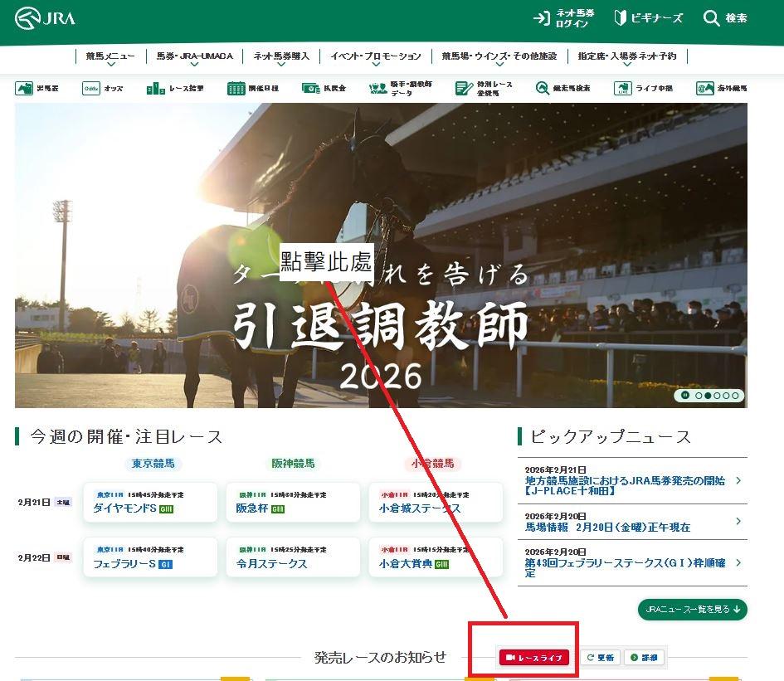The height and width of the screenshot is (681, 784).
Task: Select the last carousel indicator dot
Action: coord(736,396)
